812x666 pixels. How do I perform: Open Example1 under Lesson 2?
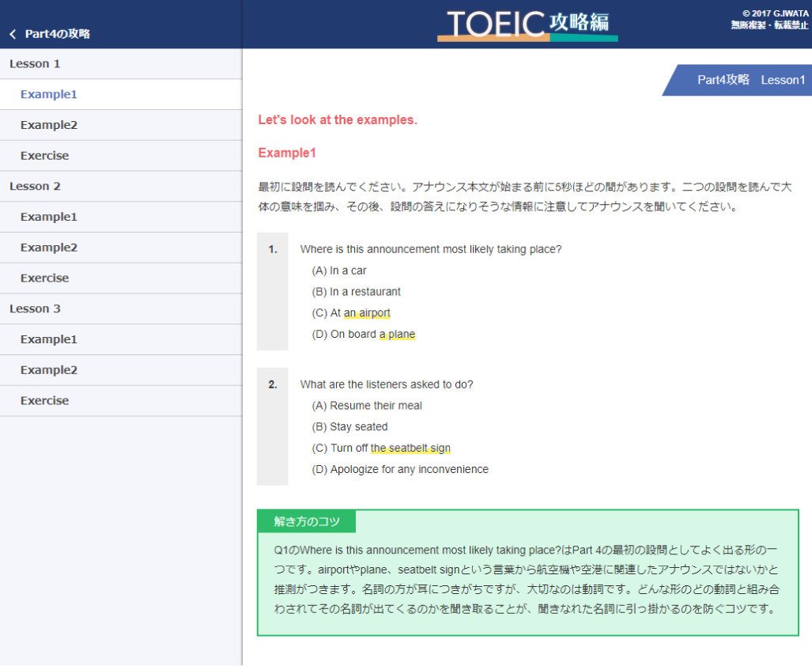click(x=49, y=217)
